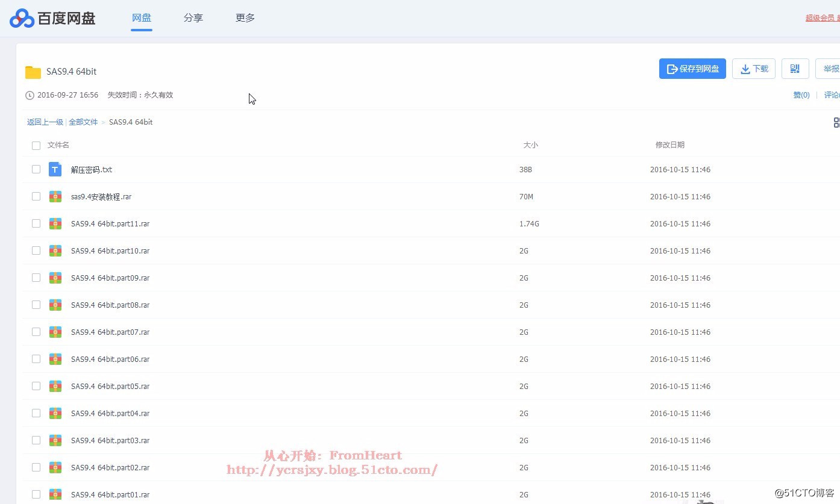The image size is (840, 504).
Task: Click the text file icon for 解压密码.txt
Action: click(55, 169)
